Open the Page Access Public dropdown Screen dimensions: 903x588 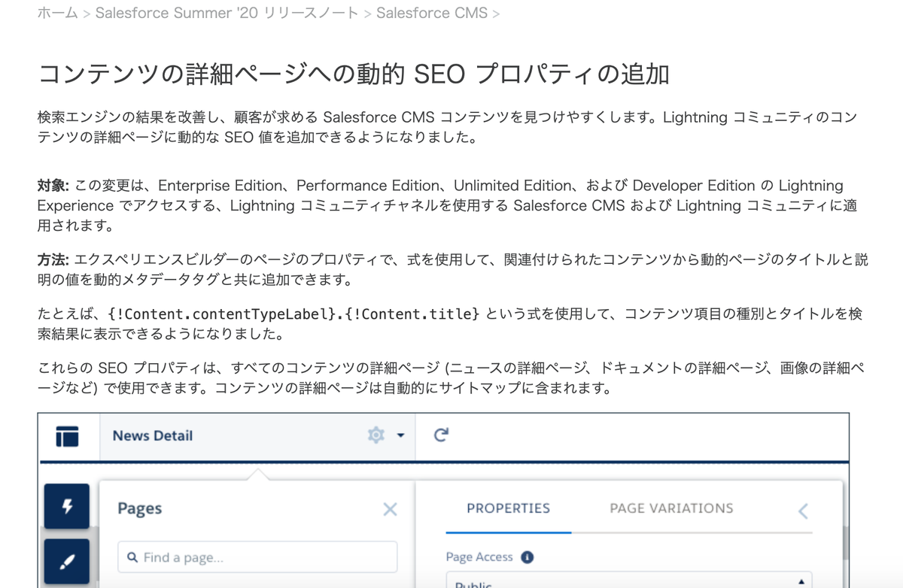click(629, 580)
